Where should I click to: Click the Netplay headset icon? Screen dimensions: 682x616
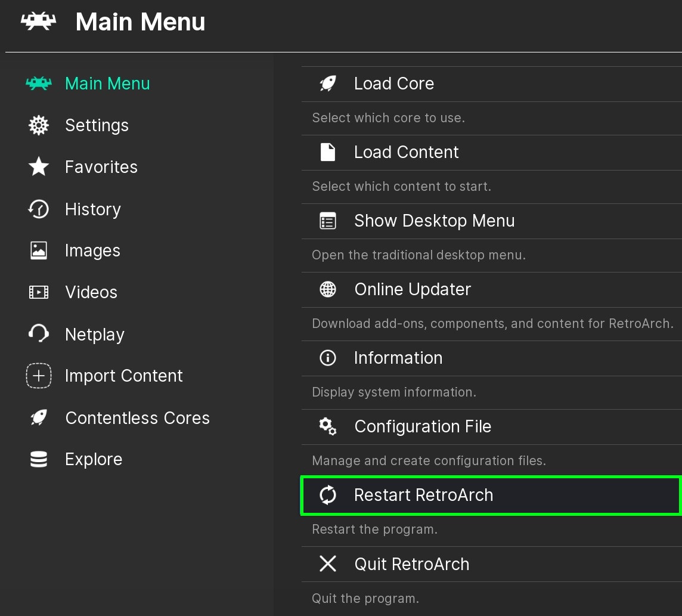coord(39,334)
